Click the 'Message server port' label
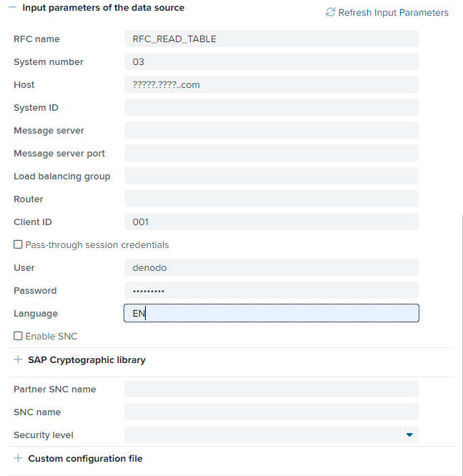The width and height of the screenshot is (463, 476). [59, 153]
